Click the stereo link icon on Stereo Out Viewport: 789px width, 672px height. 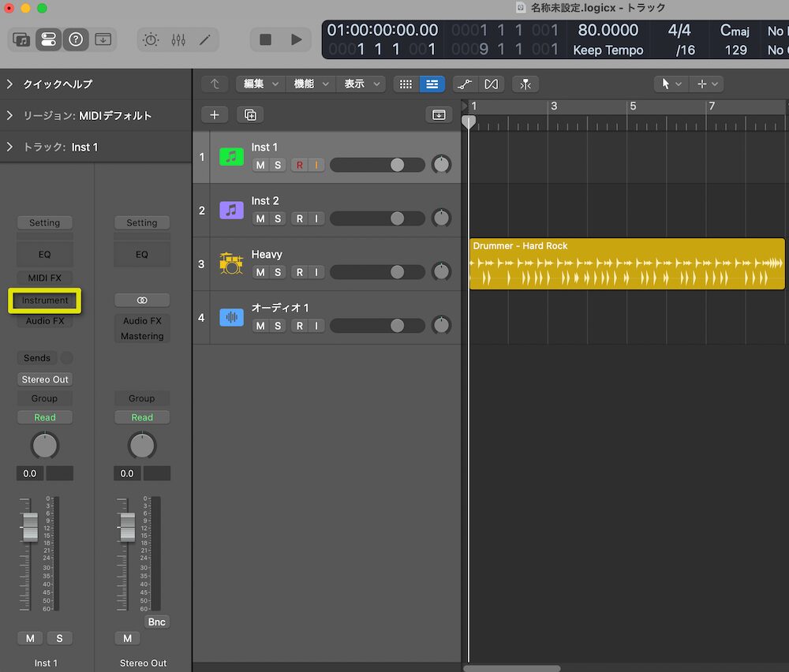point(142,301)
